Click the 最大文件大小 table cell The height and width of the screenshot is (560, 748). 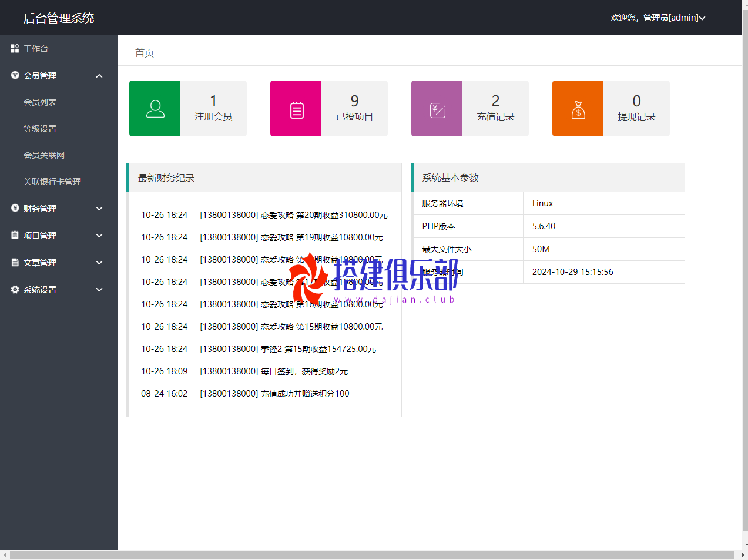coord(468,249)
